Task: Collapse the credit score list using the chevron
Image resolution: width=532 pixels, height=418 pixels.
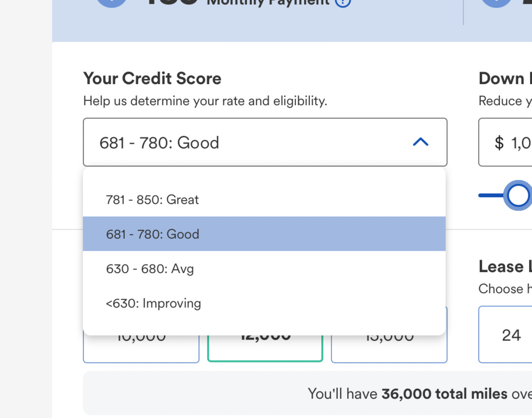Action: [x=420, y=142]
